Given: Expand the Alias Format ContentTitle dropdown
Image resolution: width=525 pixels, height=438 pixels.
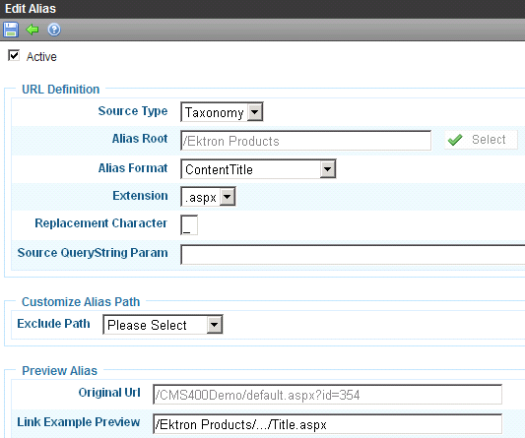Looking at the screenshot, I should (258, 169).
